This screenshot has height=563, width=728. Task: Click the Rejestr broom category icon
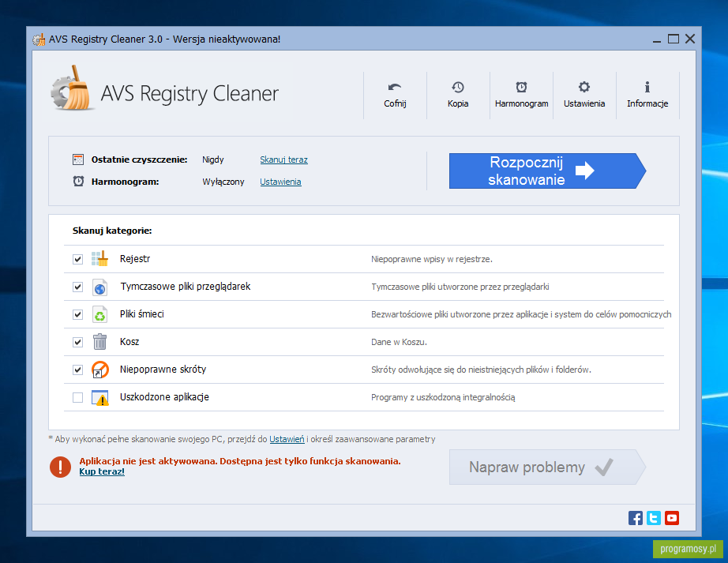coord(99,258)
